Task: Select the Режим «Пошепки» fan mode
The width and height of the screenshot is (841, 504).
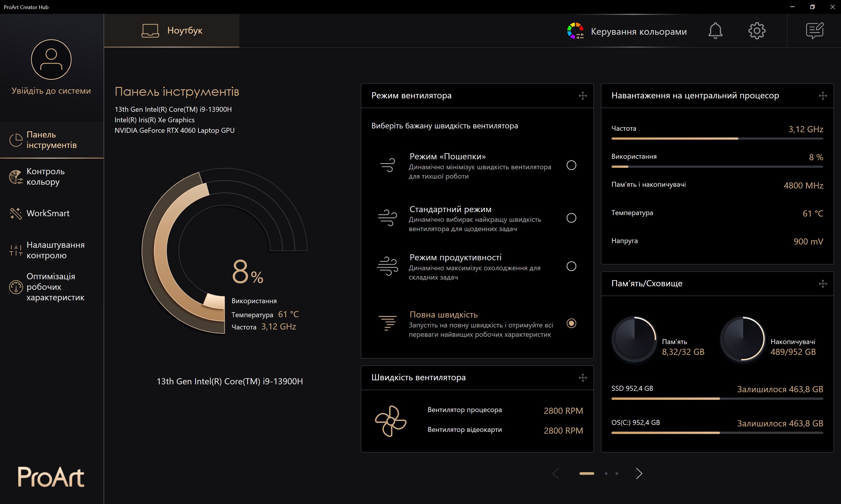Action: pos(571,165)
